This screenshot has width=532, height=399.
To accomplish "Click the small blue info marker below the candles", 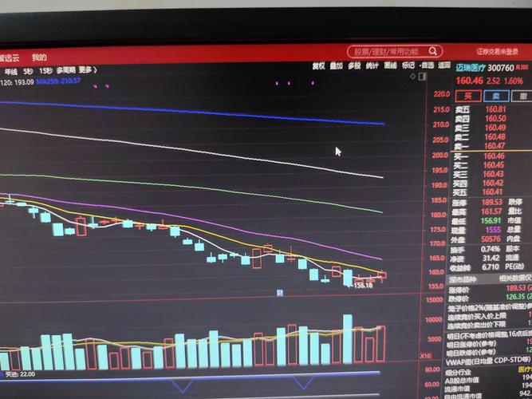I will [280, 293].
